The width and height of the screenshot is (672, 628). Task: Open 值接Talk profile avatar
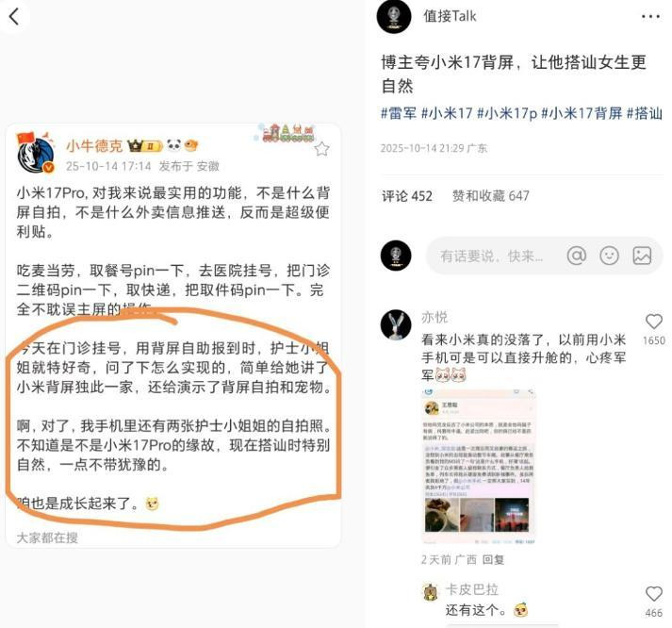(x=394, y=16)
